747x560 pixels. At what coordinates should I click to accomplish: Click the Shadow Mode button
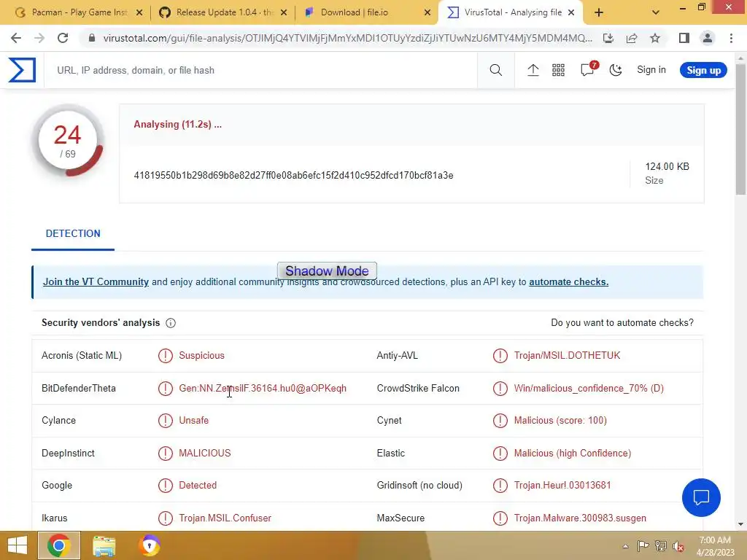coord(327,271)
